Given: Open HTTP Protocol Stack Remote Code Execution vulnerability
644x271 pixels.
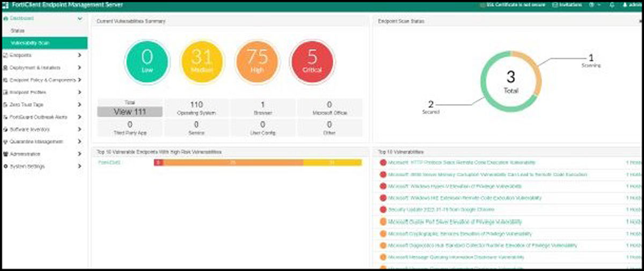Looking at the screenshot, I should coord(462,162).
